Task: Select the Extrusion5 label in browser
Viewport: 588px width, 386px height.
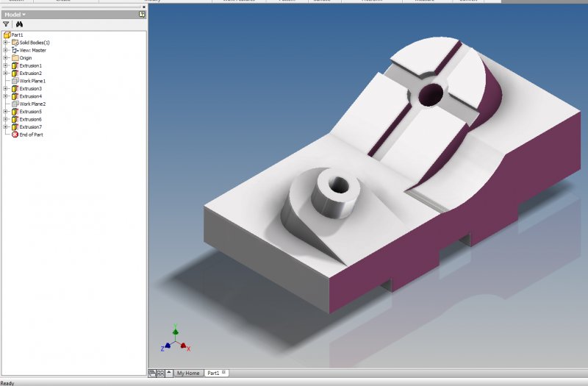Action: click(31, 112)
